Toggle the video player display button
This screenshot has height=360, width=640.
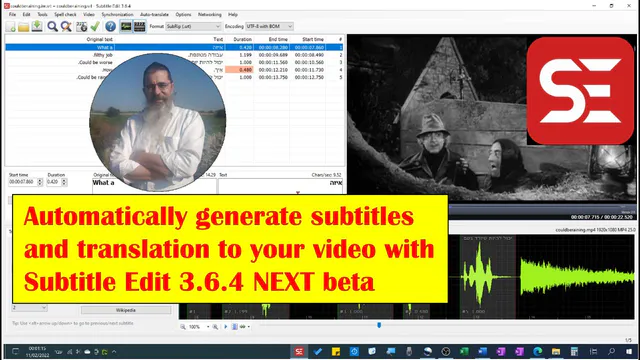pos(140,27)
